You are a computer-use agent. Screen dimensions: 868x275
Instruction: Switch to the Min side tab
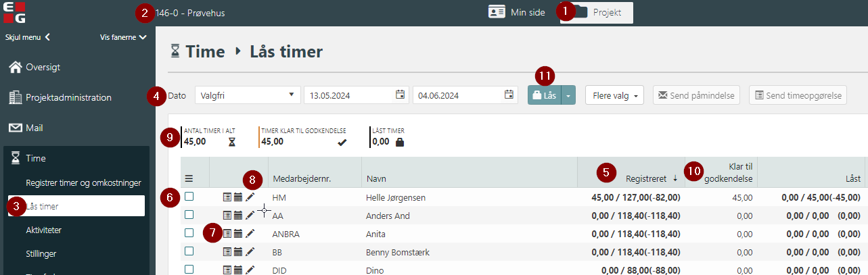pos(517,13)
